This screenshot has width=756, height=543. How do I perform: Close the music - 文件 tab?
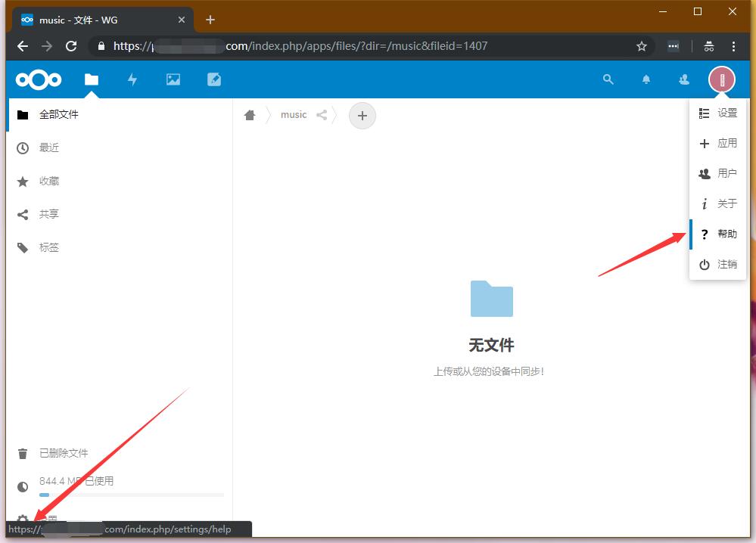[x=182, y=20]
